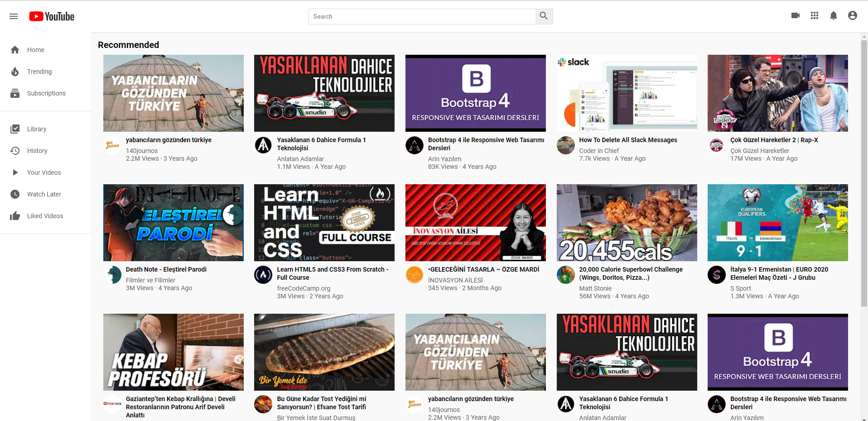Image resolution: width=868 pixels, height=421 pixels.
Task: Play the Bootstrap 4 Responsive Web course video
Action: click(x=475, y=93)
